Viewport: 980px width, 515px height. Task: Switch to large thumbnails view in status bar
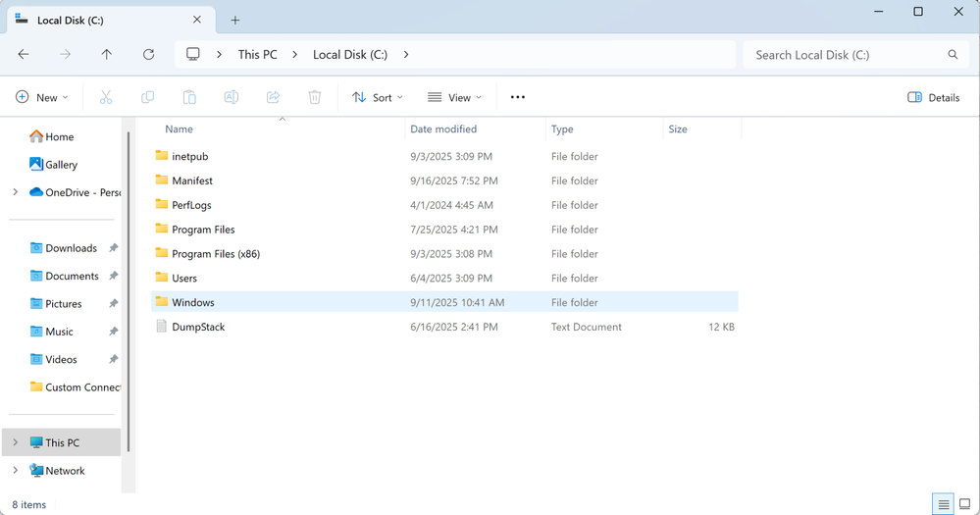click(x=964, y=505)
